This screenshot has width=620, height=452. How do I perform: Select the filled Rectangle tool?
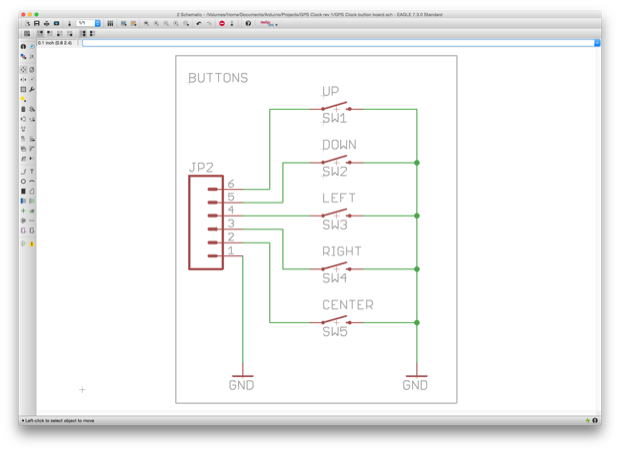pyautogui.click(x=23, y=191)
